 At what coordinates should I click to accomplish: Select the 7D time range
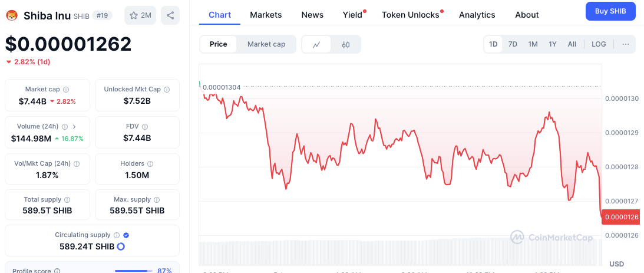(x=513, y=44)
